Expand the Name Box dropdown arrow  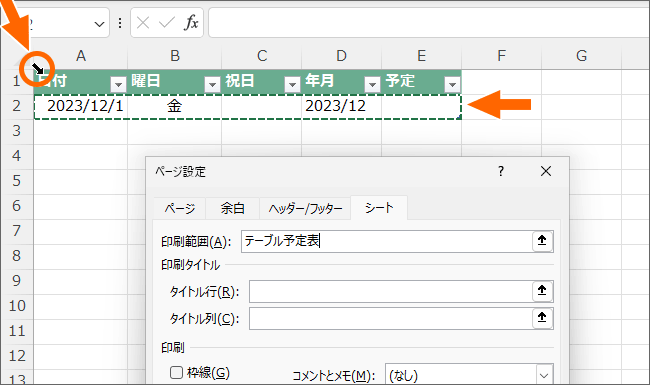click(99, 24)
